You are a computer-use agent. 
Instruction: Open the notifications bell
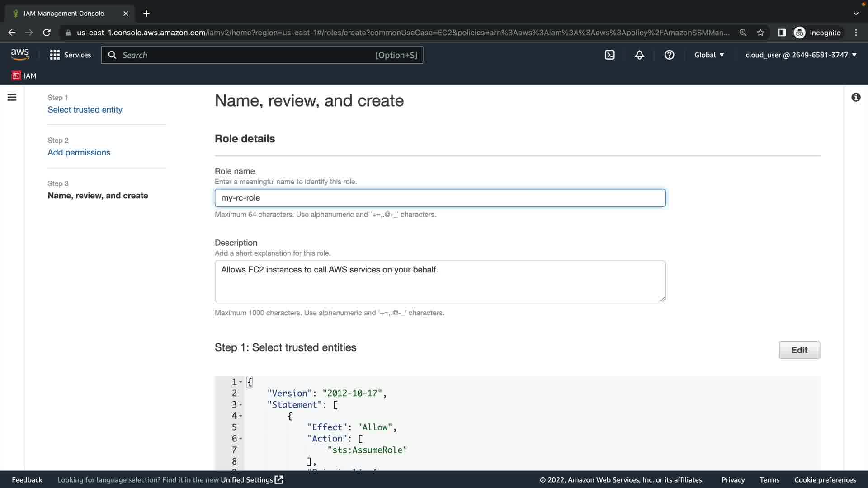click(x=639, y=55)
